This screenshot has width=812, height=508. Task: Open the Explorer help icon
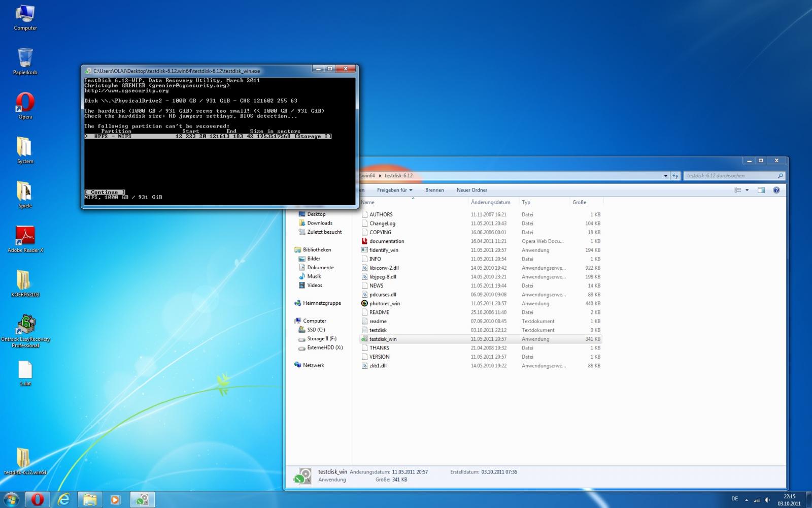pyautogui.click(x=776, y=190)
